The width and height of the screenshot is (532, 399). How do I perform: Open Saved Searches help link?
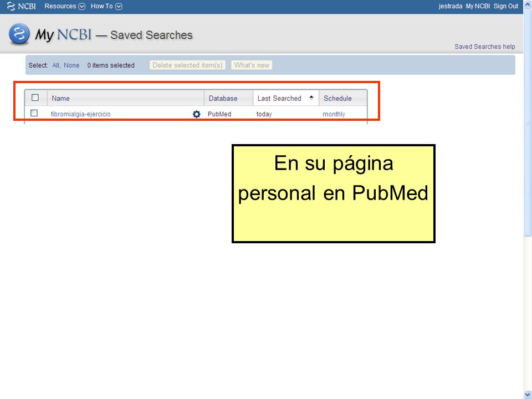[x=484, y=47]
